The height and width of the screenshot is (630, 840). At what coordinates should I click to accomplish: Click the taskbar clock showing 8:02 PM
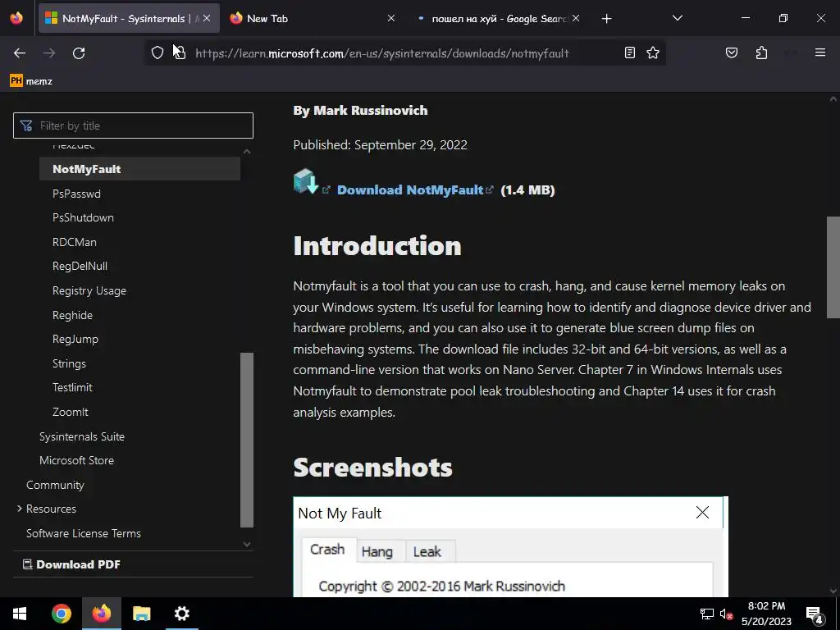pos(766,614)
